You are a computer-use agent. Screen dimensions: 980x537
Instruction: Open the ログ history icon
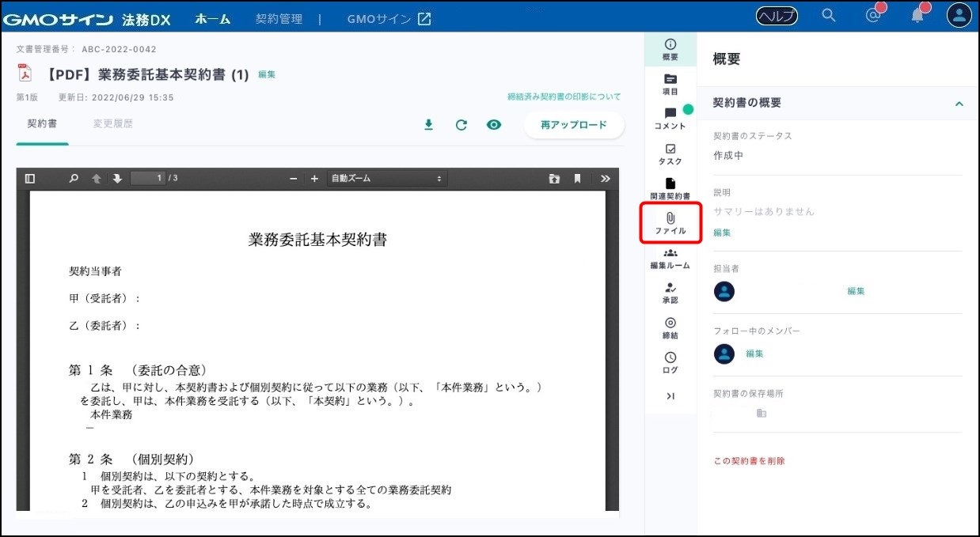(670, 362)
